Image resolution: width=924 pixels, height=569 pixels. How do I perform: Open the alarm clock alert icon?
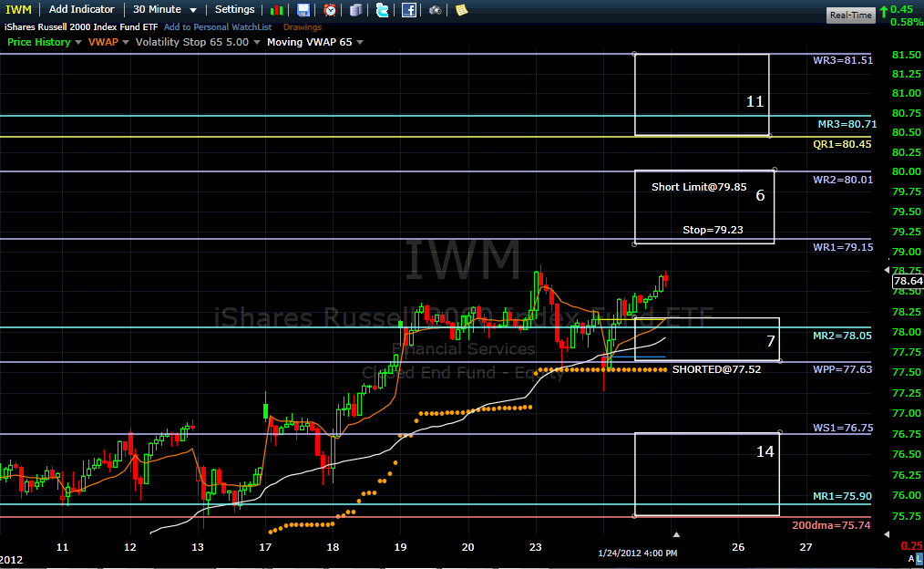(330, 9)
